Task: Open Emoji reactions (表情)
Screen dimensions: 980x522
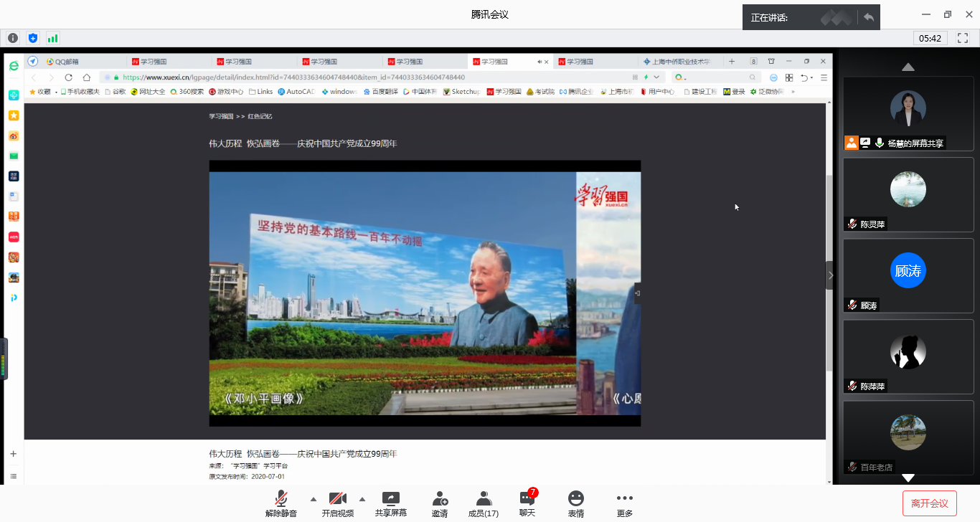Action: [575, 503]
